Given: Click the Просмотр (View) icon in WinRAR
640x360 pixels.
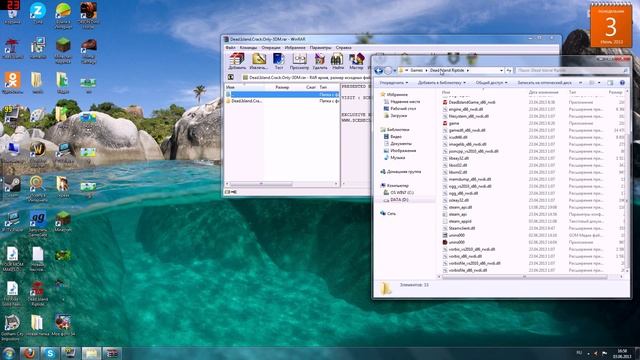Looking at the screenshot, I should coord(299,61).
